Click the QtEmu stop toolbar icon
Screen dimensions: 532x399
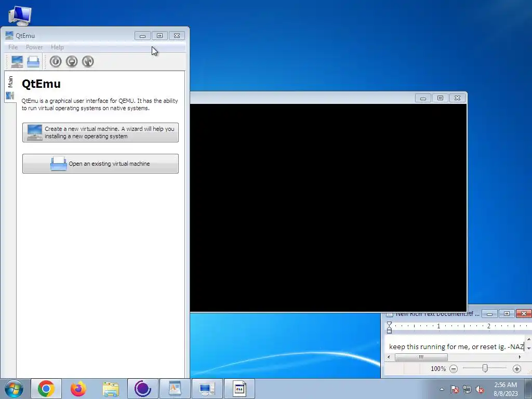pos(72,61)
